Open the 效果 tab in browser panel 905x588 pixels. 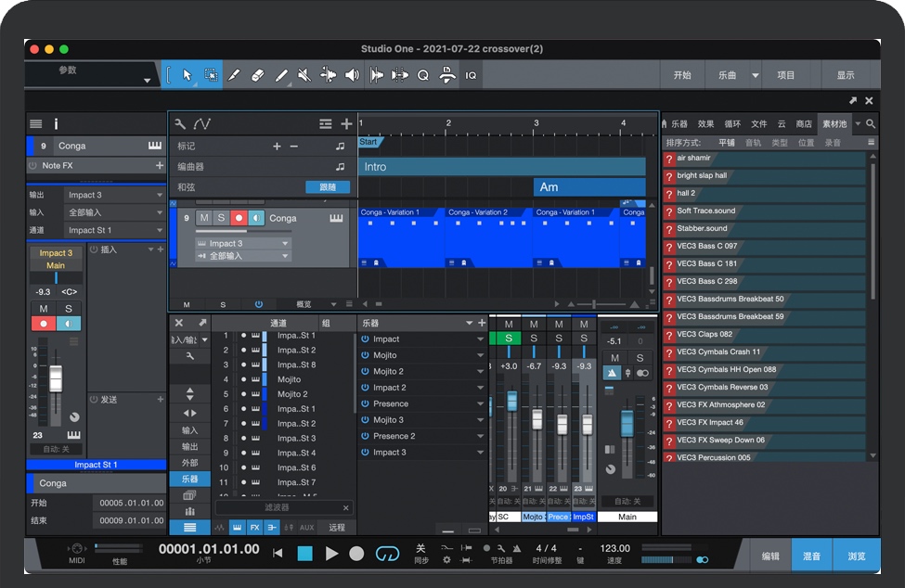706,123
